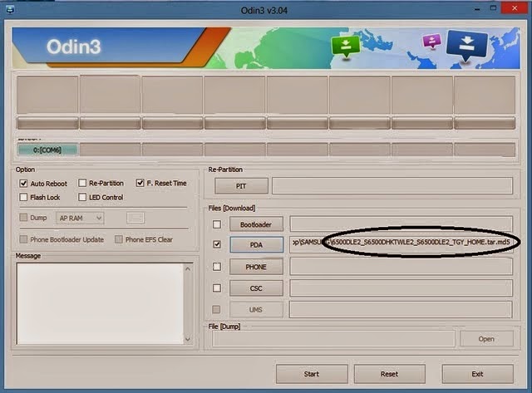
Task: Click the PHONE file path field
Action: 401,267
